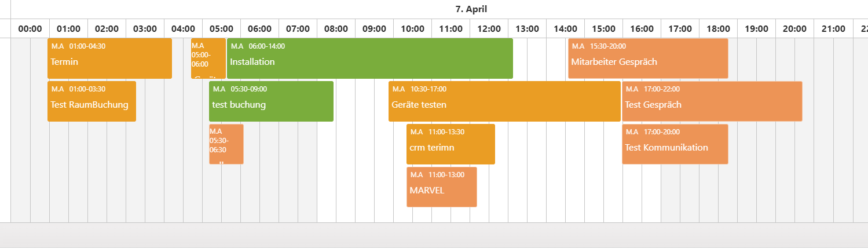Click the 00:00 time column header
868x249 pixels.
pyautogui.click(x=30, y=28)
